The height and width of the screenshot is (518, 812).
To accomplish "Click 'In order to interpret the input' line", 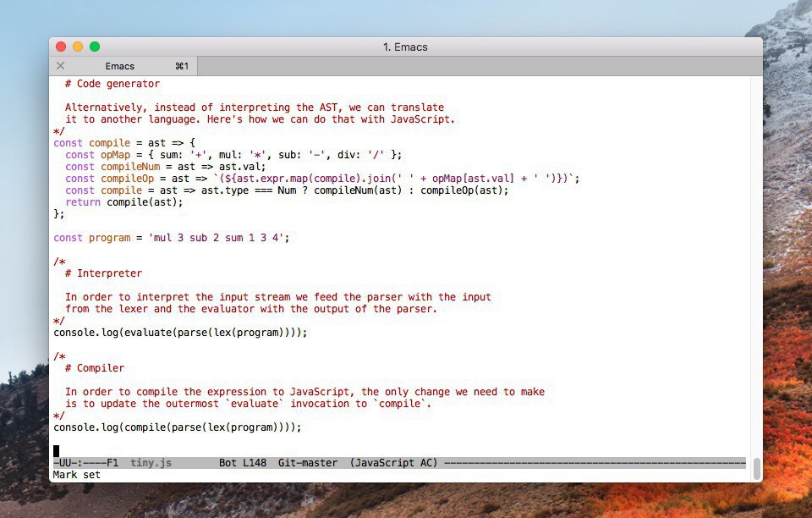I will coord(278,297).
